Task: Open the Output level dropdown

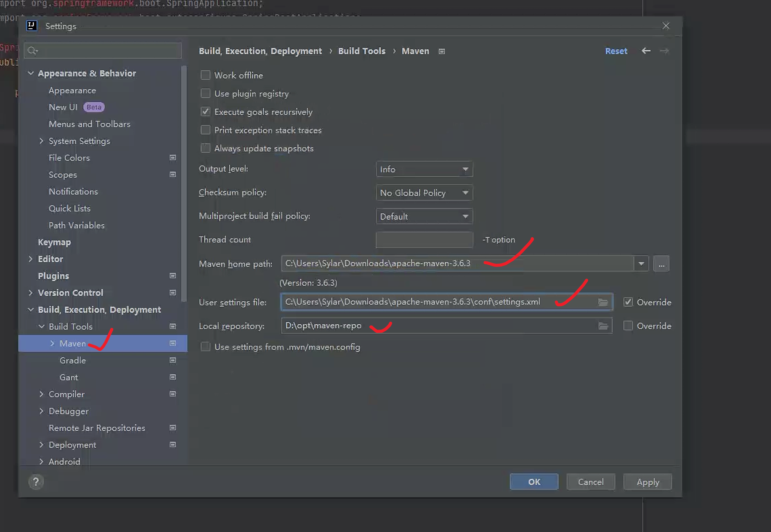Action: point(424,169)
